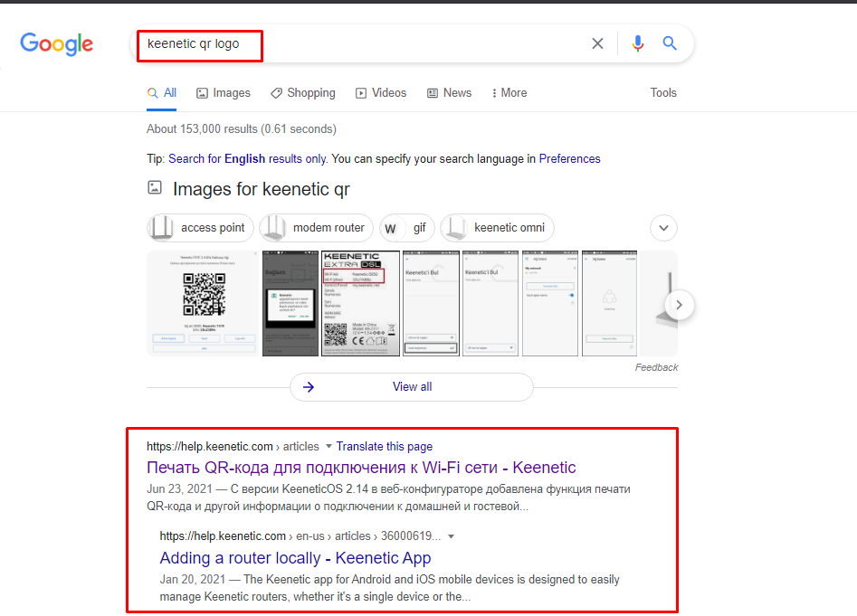This screenshot has width=857, height=616.
Task: Switch to the Videos tab
Action: pyautogui.click(x=381, y=93)
